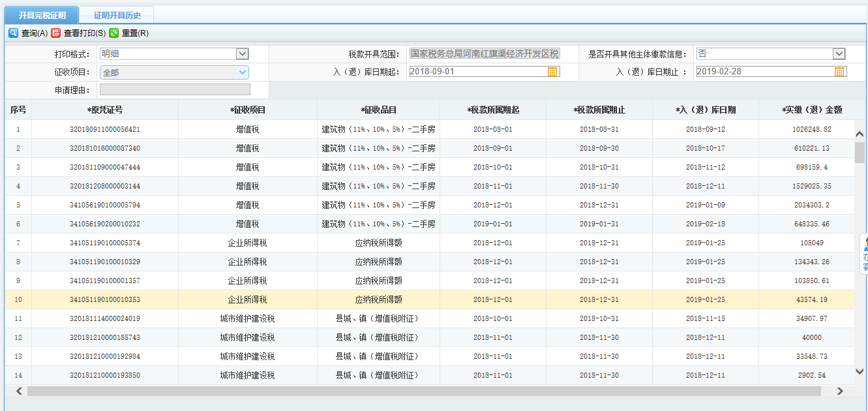
Task: Click the 申请理由 input field
Action: point(173,89)
